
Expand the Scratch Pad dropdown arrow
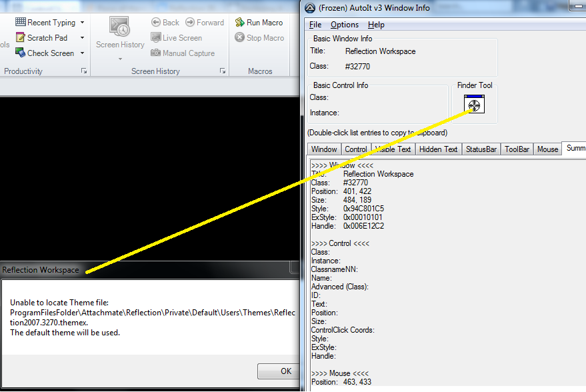tap(82, 38)
